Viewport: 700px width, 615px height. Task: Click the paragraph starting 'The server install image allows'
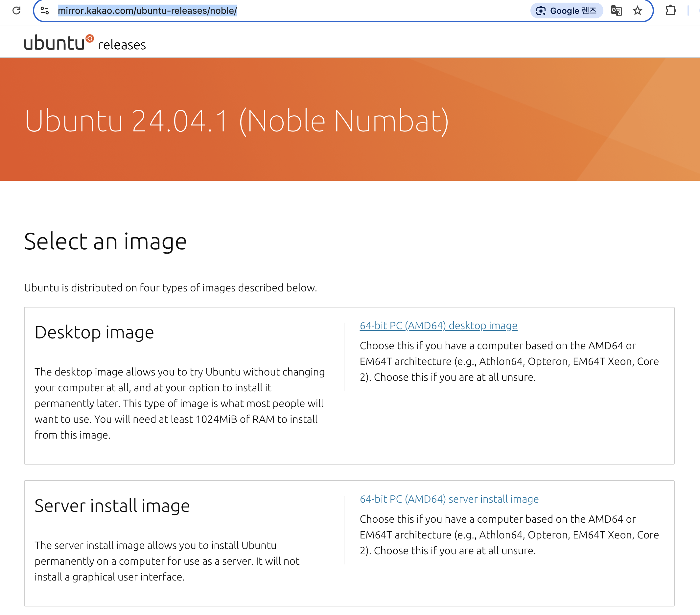tap(167, 561)
